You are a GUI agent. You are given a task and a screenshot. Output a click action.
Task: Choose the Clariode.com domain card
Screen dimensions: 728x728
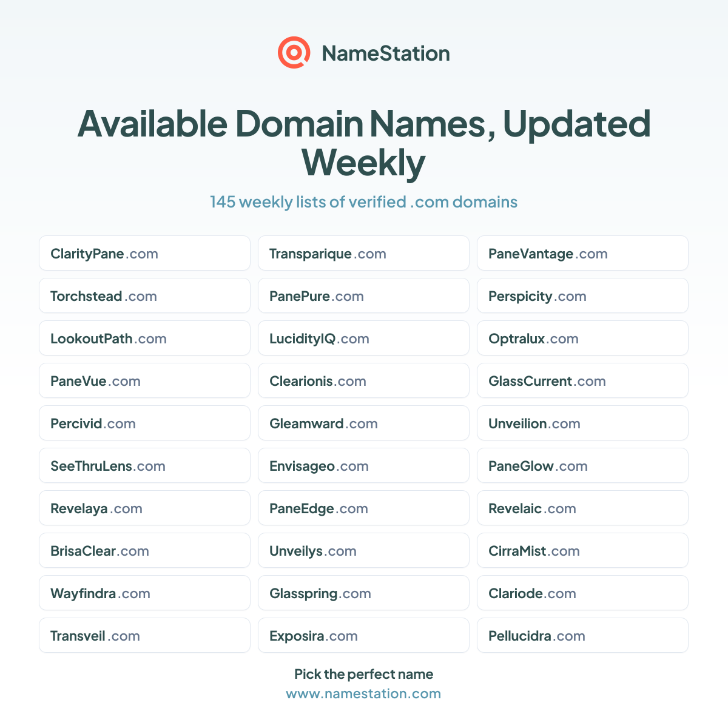tap(582, 593)
